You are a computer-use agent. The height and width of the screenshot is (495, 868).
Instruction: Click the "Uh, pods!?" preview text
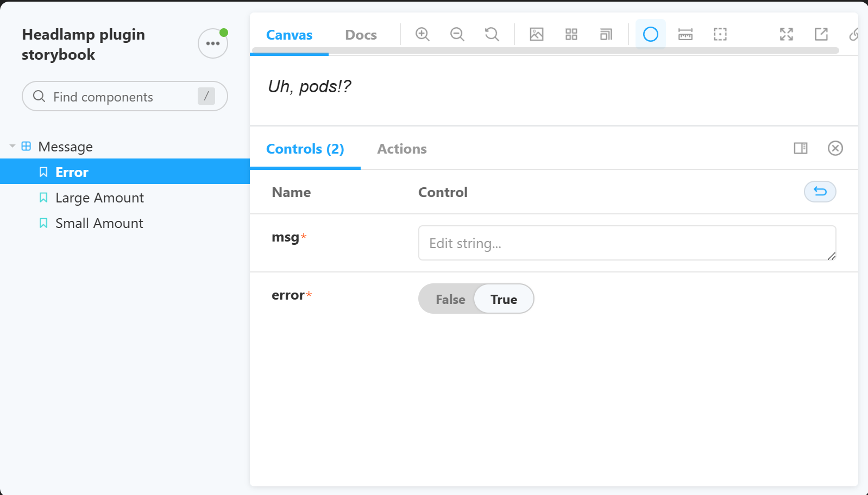point(310,86)
